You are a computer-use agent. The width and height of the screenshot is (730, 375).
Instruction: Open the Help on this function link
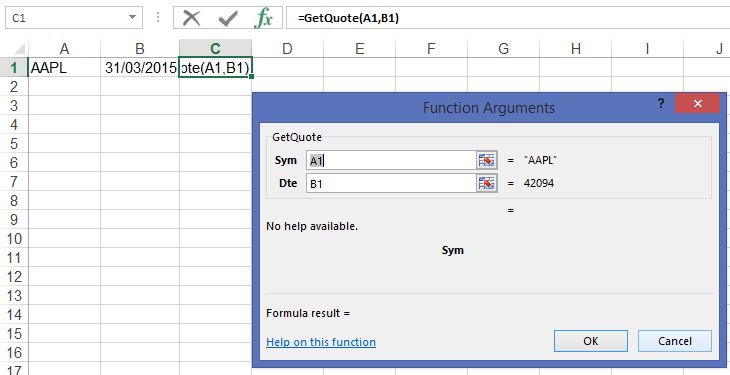[x=321, y=342]
